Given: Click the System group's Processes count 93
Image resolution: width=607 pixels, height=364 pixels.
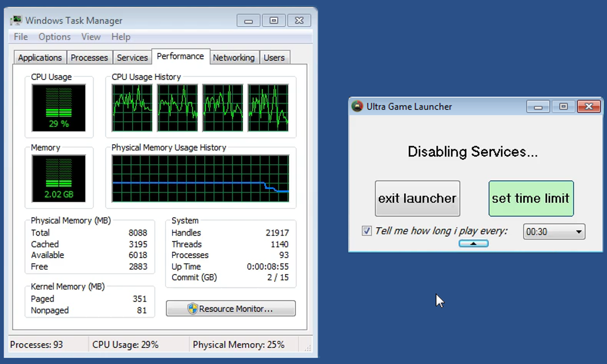Looking at the screenshot, I should click(x=284, y=255).
